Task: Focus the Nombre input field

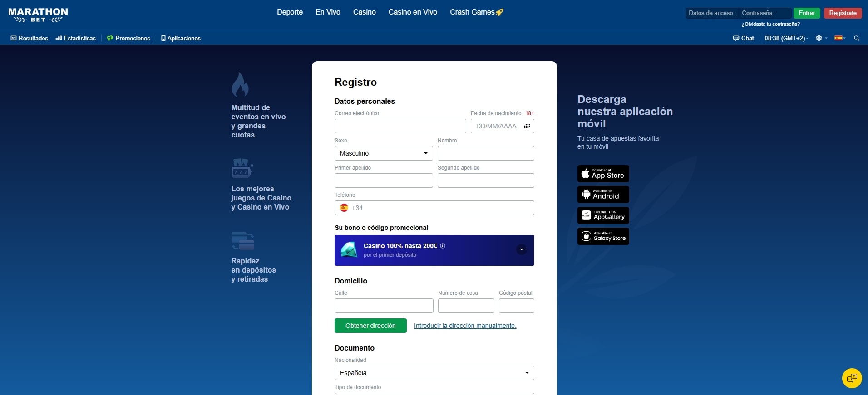Action: tap(486, 153)
